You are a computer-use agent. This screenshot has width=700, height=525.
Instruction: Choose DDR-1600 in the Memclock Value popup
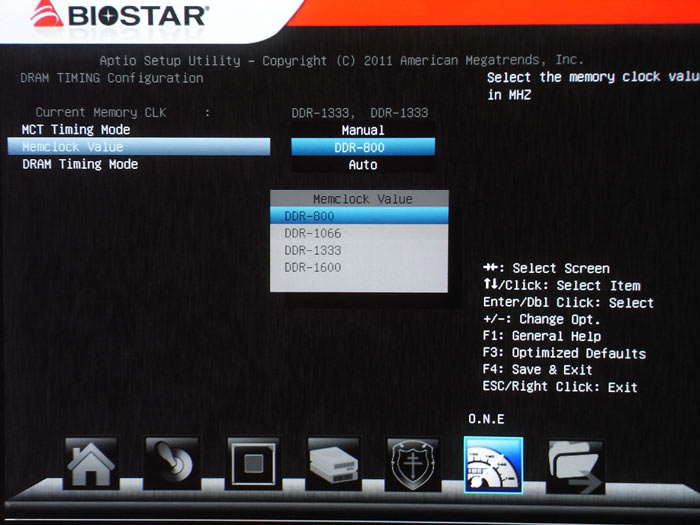(359, 267)
